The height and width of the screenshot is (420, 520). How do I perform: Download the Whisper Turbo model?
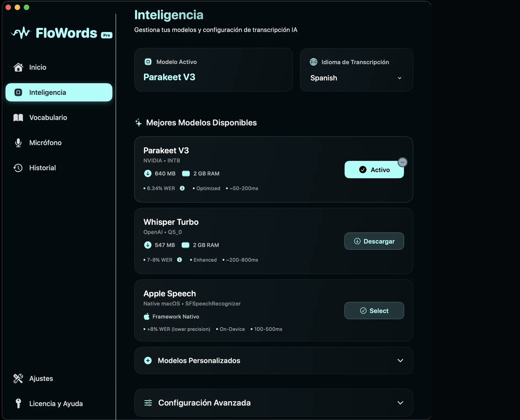374,241
